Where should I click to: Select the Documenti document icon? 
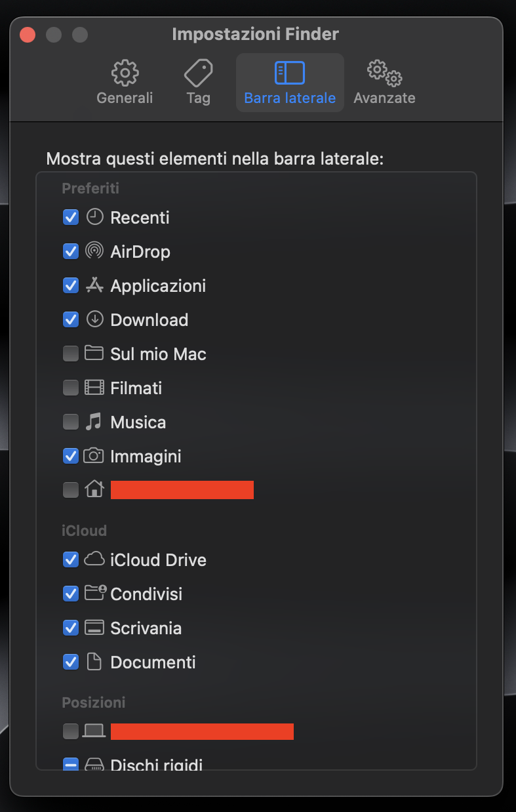point(94,662)
